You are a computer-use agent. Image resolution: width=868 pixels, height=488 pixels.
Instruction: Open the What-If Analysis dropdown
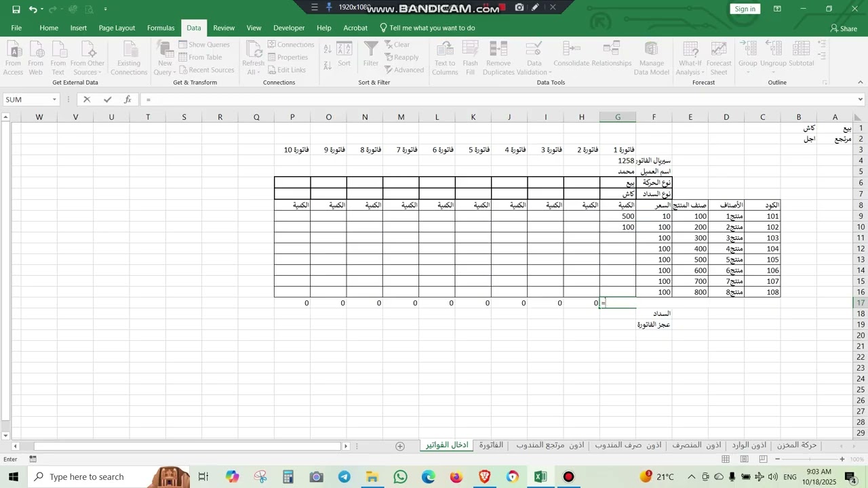pos(690,59)
